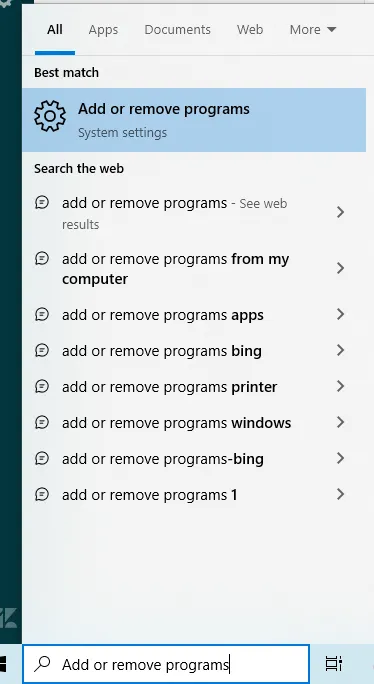Click the gear icon beside Add or remove programs
Image resolution: width=374 pixels, height=684 pixels.
50,116
